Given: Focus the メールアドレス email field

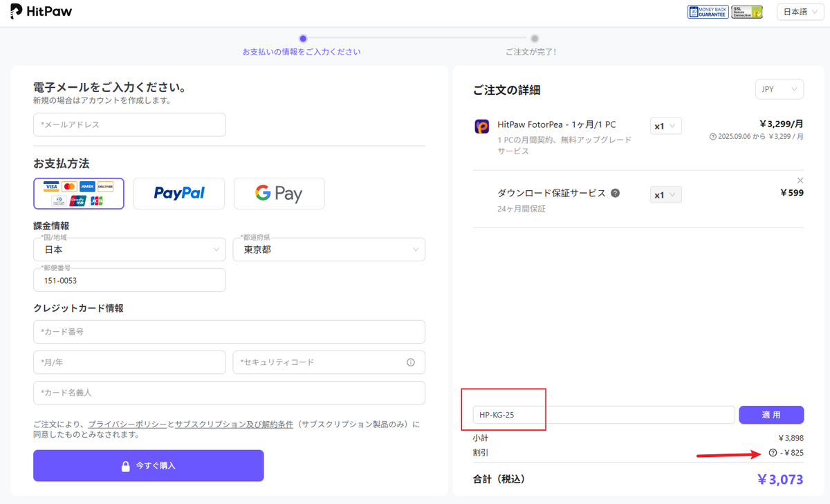Looking at the screenshot, I should [129, 124].
